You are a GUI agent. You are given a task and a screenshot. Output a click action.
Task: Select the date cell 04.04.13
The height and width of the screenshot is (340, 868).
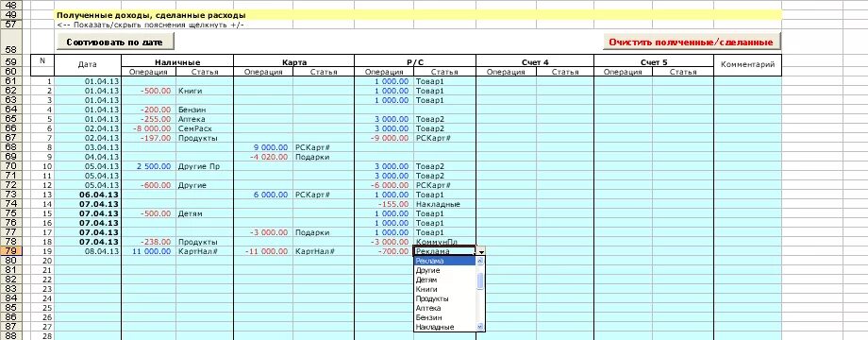pyautogui.click(x=88, y=157)
